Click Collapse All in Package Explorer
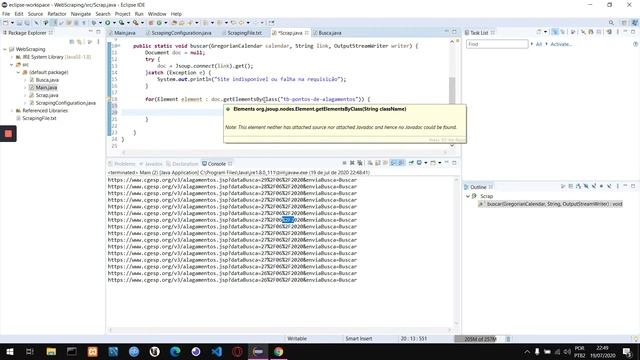This screenshot has height=360, width=640. coord(71,42)
